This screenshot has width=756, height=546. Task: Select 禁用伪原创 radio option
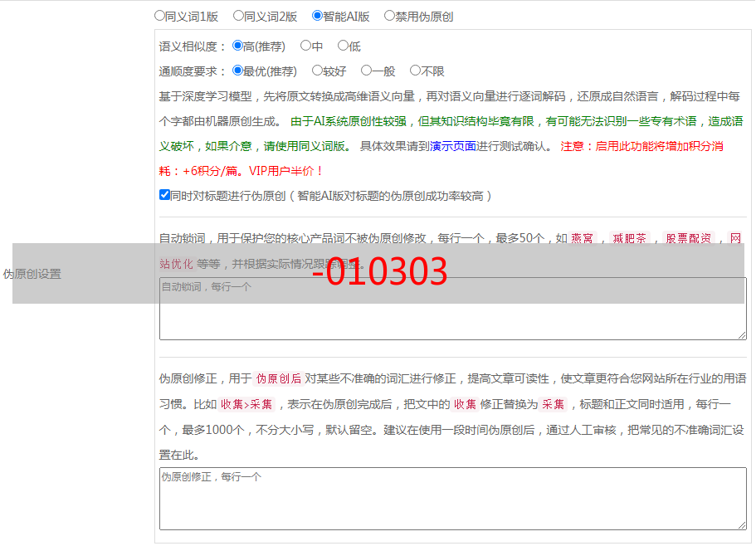point(389,16)
